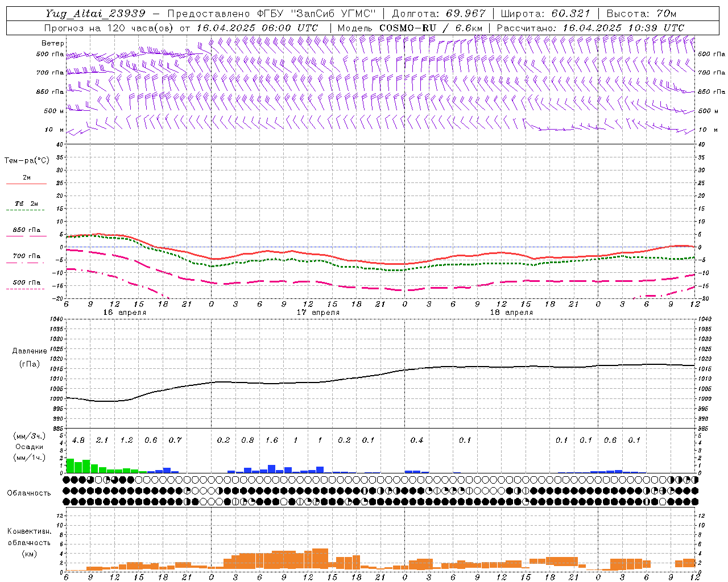Select the Td 2м legend entry

[x=27, y=203]
